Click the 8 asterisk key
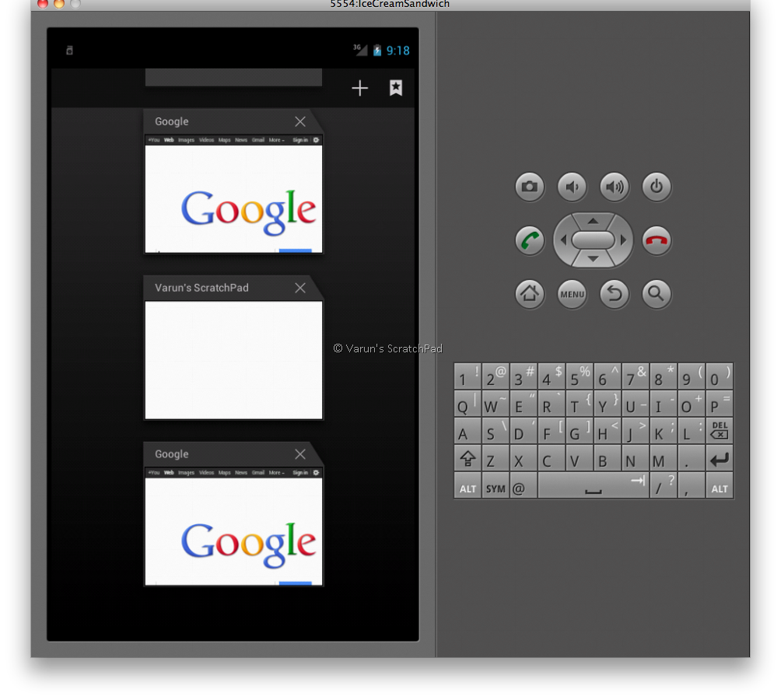 click(x=664, y=376)
